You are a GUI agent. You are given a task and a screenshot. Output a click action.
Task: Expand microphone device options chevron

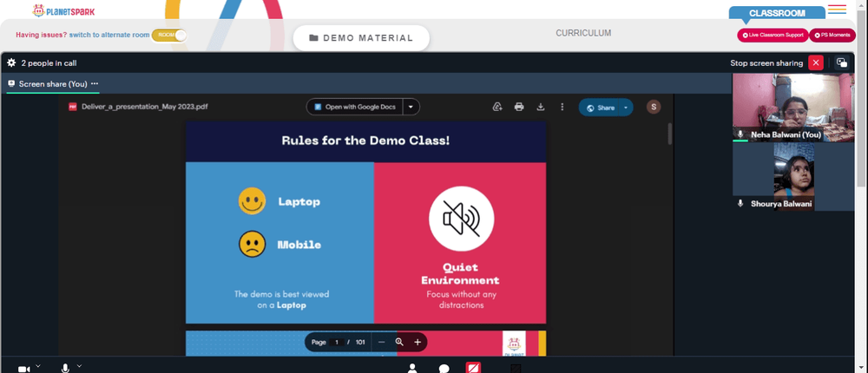point(79,366)
